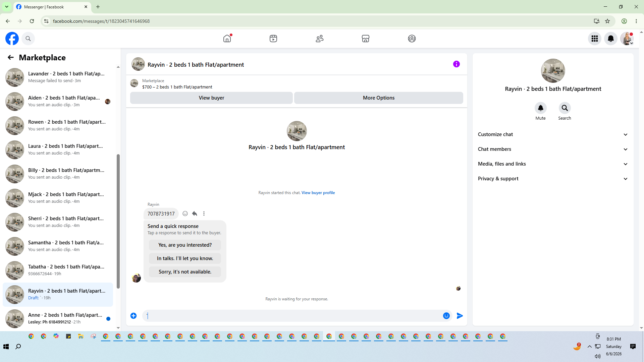This screenshot has height=362, width=644.
Task: Expand the Privacy & support section
Action: (x=553, y=179)
